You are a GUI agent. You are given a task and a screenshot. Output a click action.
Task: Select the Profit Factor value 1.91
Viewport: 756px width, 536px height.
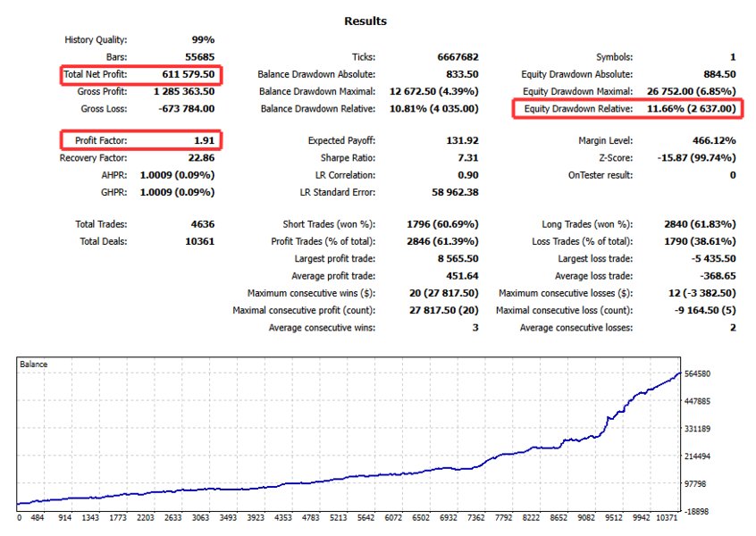[205, 141]
